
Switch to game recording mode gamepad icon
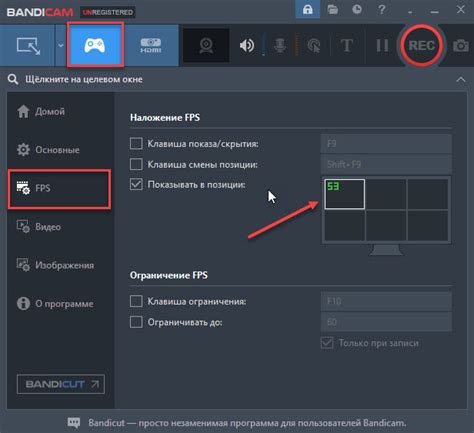click(x=95, y=45)
